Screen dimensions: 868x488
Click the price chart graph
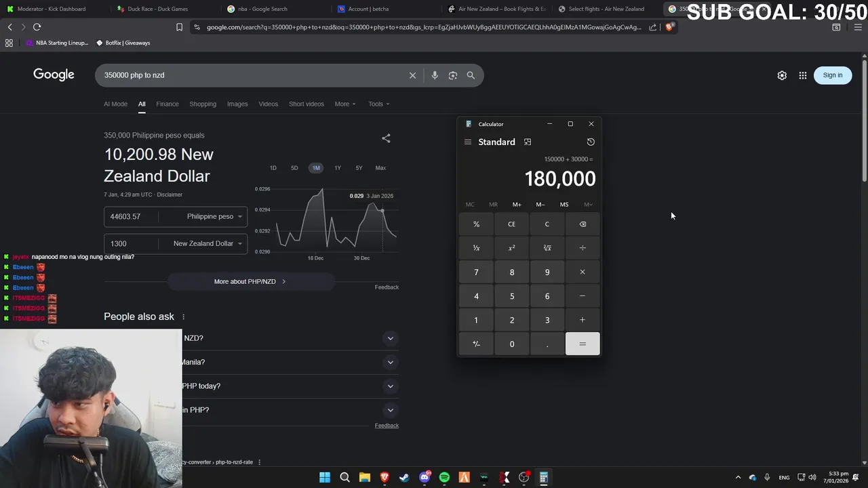pyautogui.click(x=325, y=220)
